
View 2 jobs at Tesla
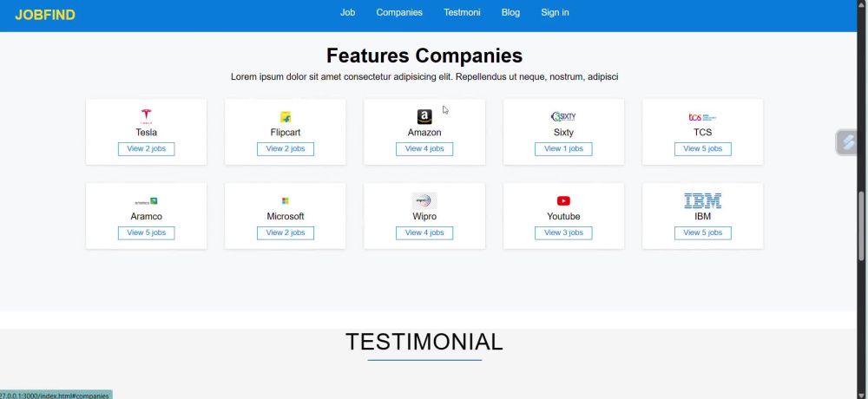coord(146,149)
